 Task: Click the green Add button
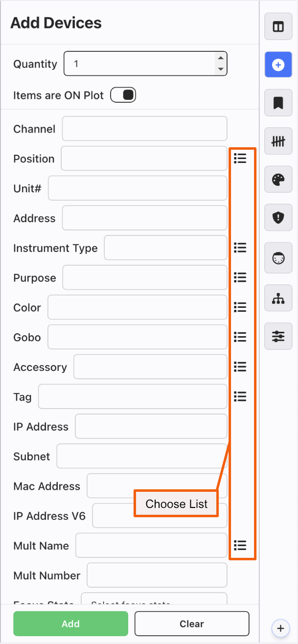coord(70,623)
